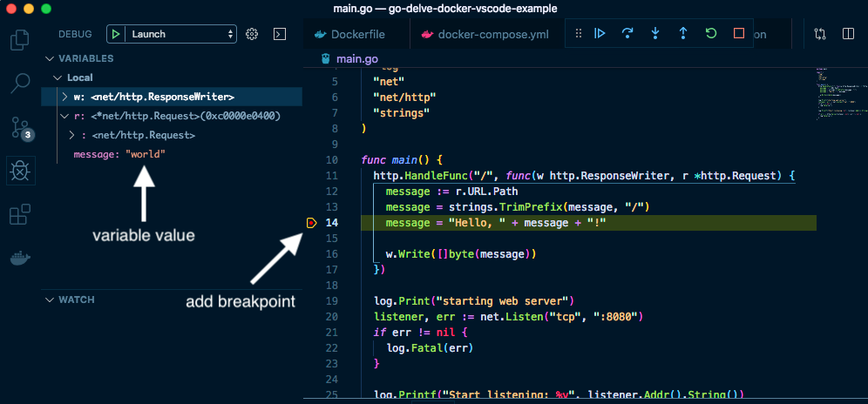The width and height of the screenshot is (868, 404).
Task: Open the Search view icon
Action: [19, 83]
